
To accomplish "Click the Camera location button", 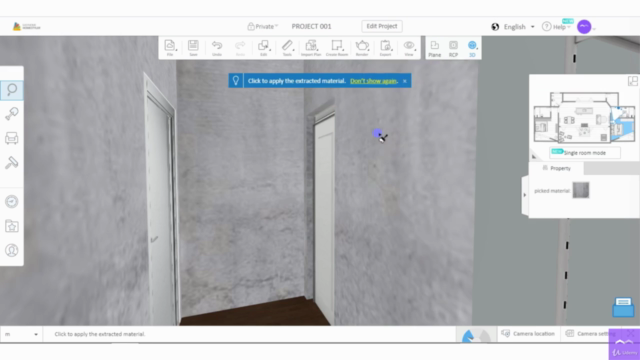I will click(528, 334).
